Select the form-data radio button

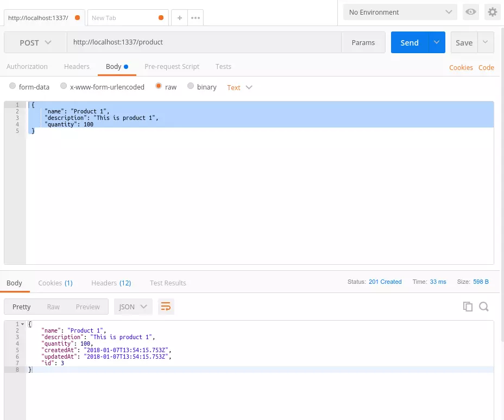coord(12,86)
